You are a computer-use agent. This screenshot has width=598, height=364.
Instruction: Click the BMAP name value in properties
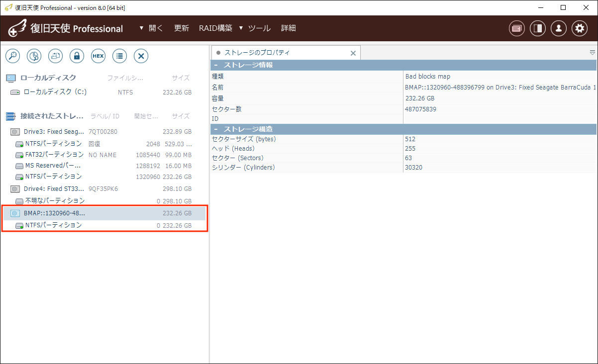[x=500, y=88]
